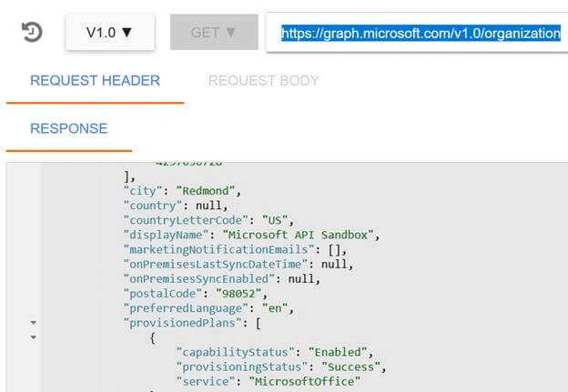Click the "US" value
Screen dimensions: 568x392
point(275,220)
